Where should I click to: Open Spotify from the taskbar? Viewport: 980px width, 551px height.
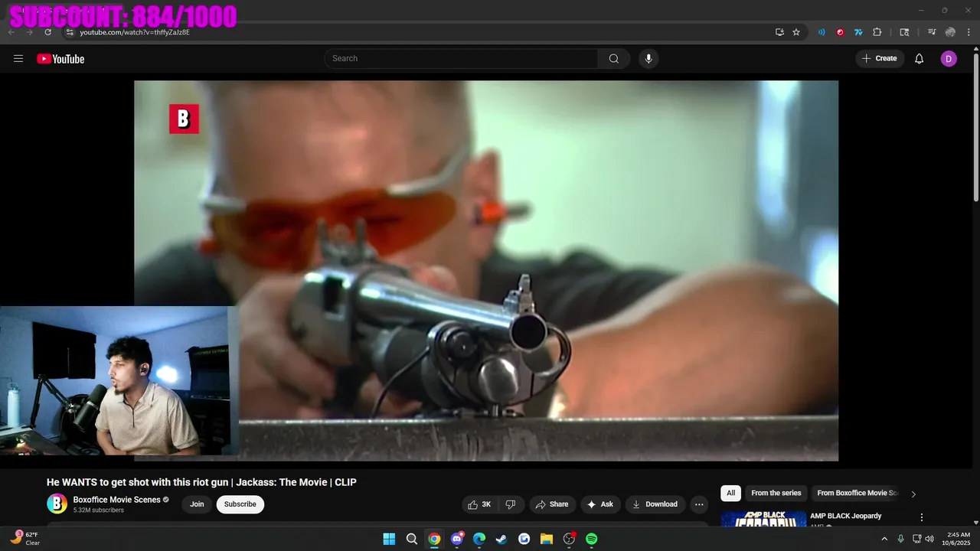(591, 539)
